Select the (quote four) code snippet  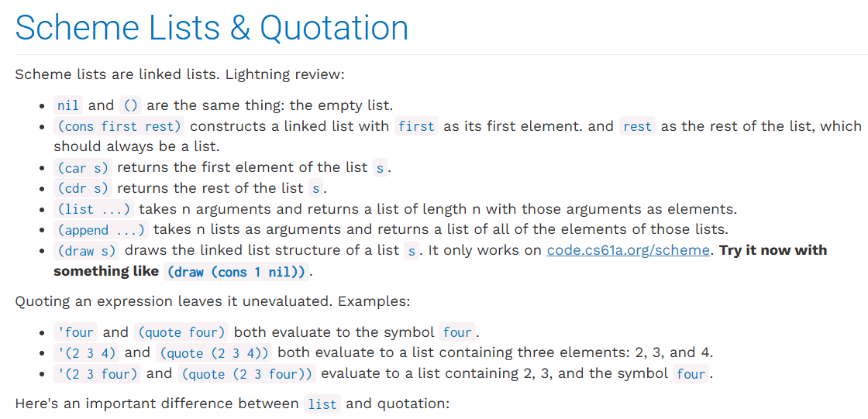tap(181, 333)
